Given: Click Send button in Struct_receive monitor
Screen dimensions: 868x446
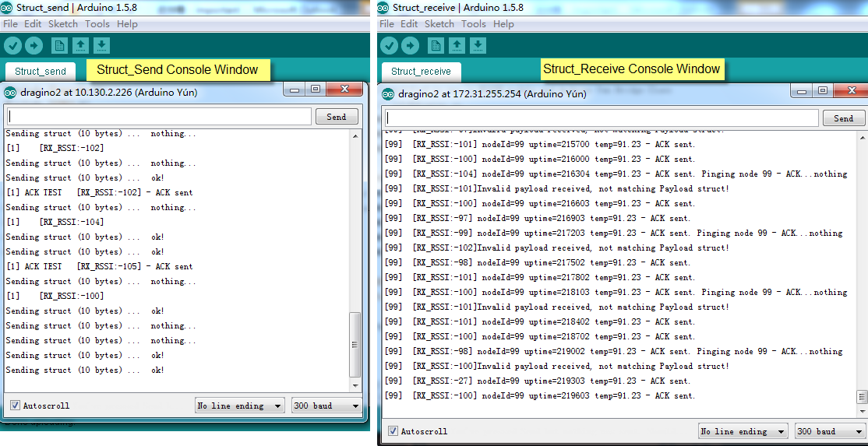Looking at the screenshot, I should [x=843, y=118].
